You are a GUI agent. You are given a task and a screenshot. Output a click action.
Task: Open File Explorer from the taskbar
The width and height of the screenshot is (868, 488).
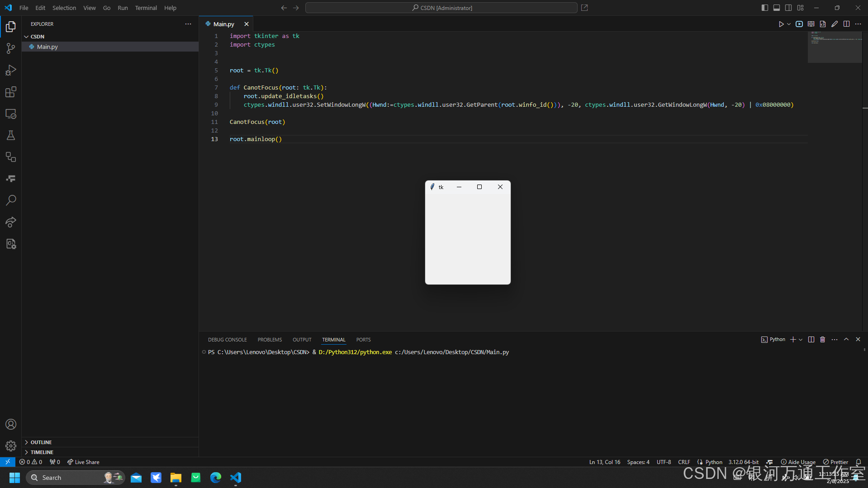(x=176, y=478)
